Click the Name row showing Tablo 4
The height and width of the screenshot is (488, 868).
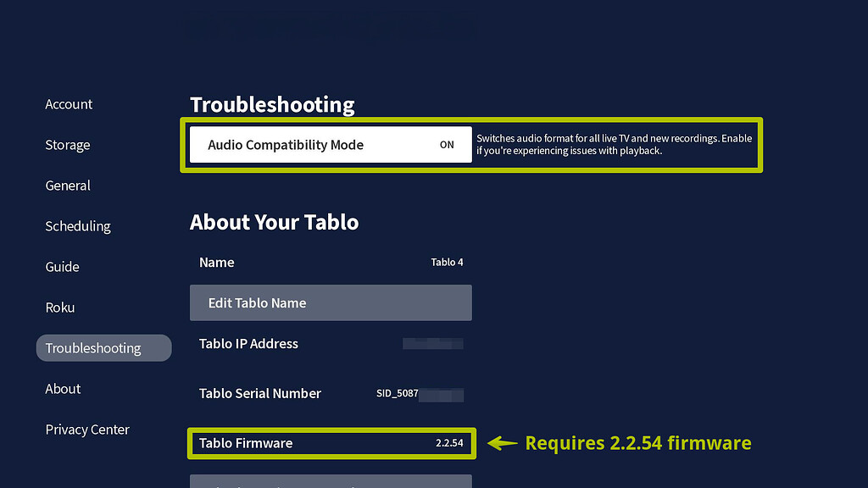point(331,263)
